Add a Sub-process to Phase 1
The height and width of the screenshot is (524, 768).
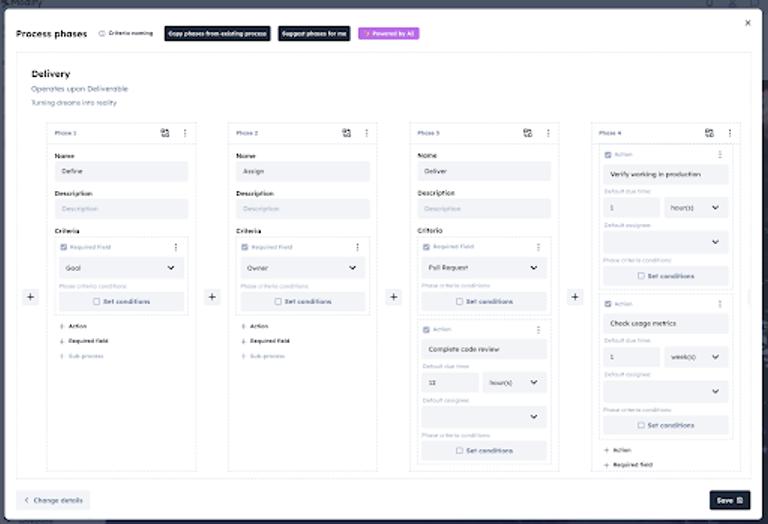(x=81, y=356)
